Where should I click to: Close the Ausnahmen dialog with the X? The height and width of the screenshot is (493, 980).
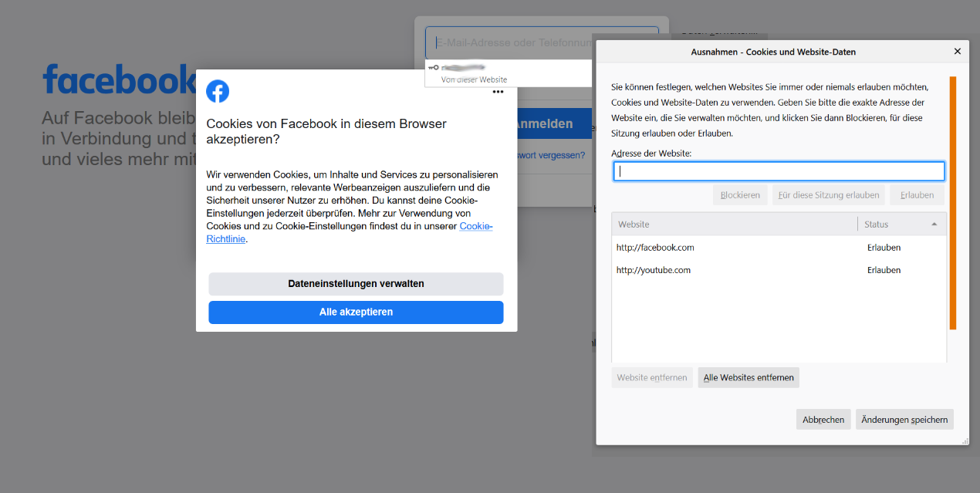click(958, 52)
